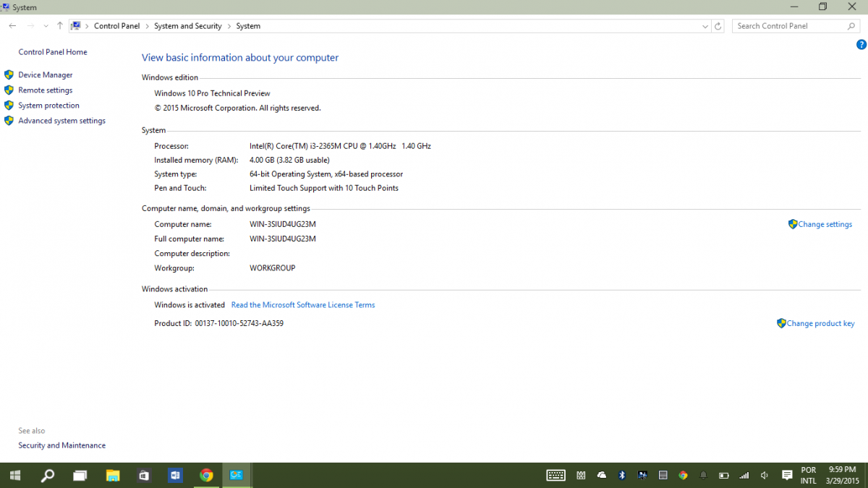Expand address bar previous locations dropdown
This screenshot has width=868, height=488.
(x=705, y=26)
